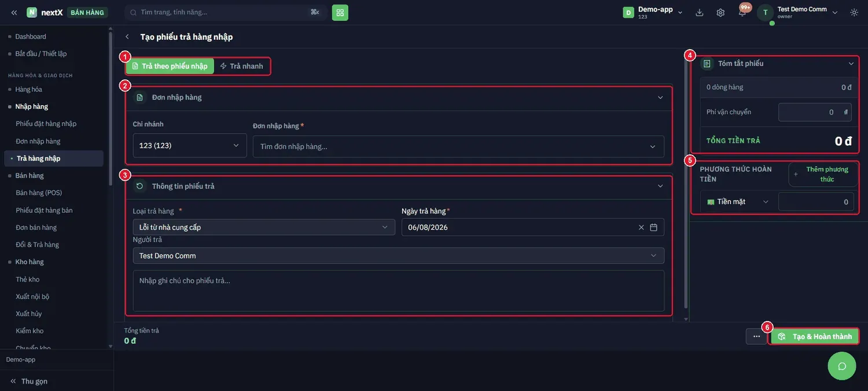This screenshot has width=868, height=391.
Task: Click the Thêm phương thức button
Action: click(x=822, y=174)
